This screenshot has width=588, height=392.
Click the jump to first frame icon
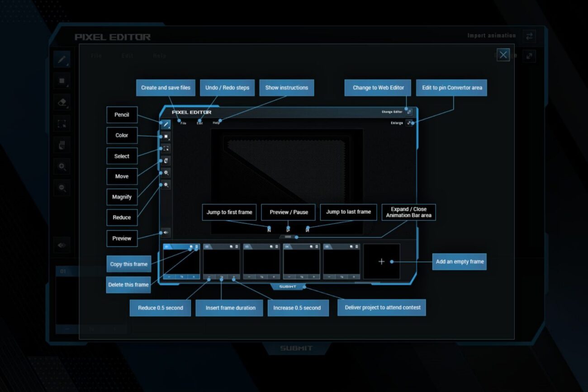coord(269,229)
